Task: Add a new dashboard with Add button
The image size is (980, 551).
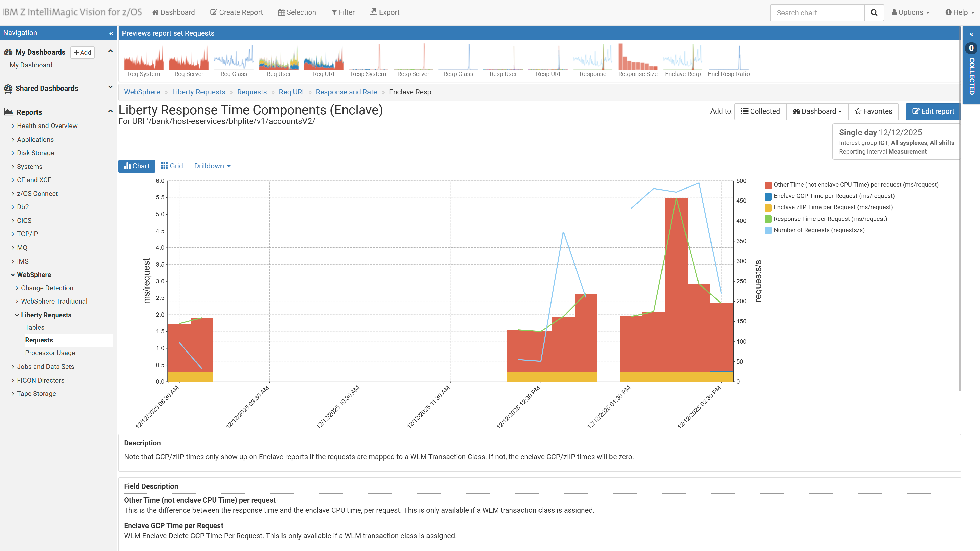Action: 82,52
